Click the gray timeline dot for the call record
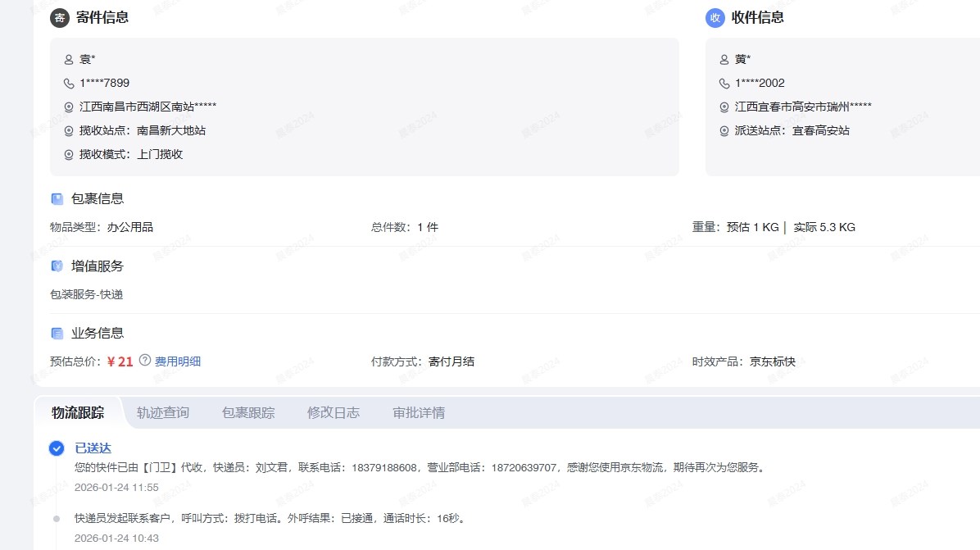Screen dimensions: 980x550 pyautogui.click(x=57, y=519)
